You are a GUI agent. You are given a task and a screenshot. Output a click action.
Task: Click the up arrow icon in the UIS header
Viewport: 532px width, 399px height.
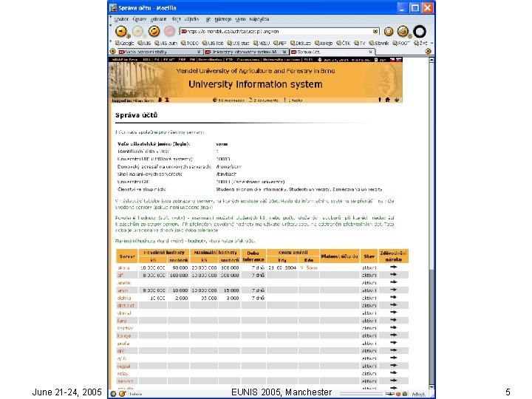pos(380,100)
